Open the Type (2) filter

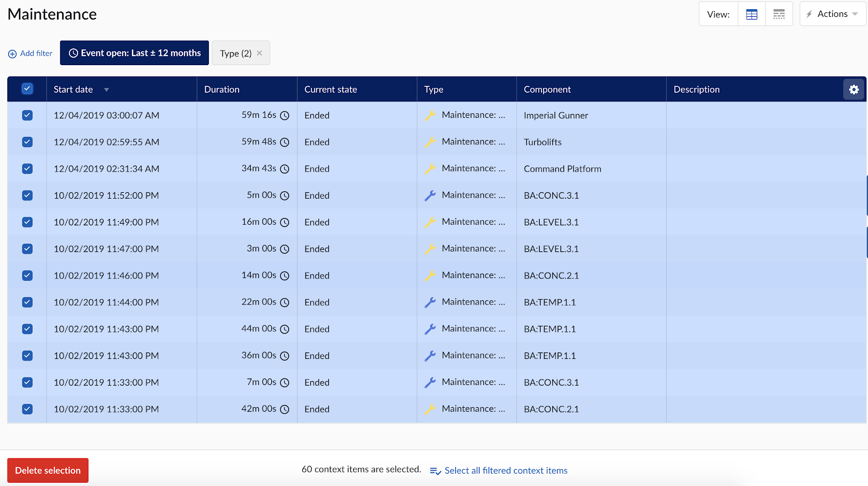click(236, 53)
